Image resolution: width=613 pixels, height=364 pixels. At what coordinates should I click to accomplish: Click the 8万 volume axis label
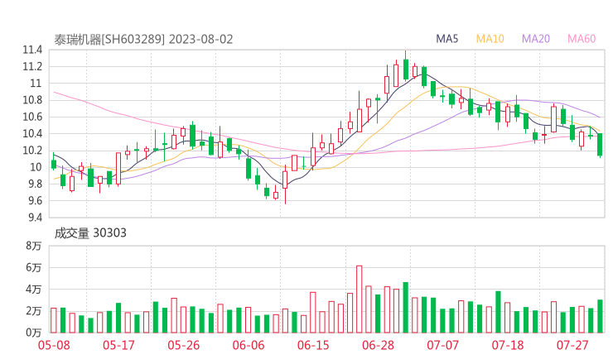34,246
